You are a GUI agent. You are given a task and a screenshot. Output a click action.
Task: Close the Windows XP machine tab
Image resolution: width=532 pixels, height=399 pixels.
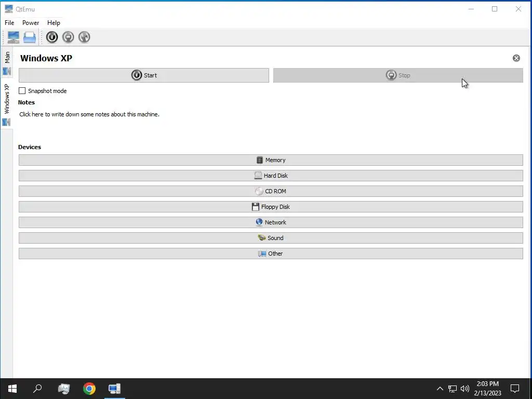pyautogui.click(x=516, y=58)
